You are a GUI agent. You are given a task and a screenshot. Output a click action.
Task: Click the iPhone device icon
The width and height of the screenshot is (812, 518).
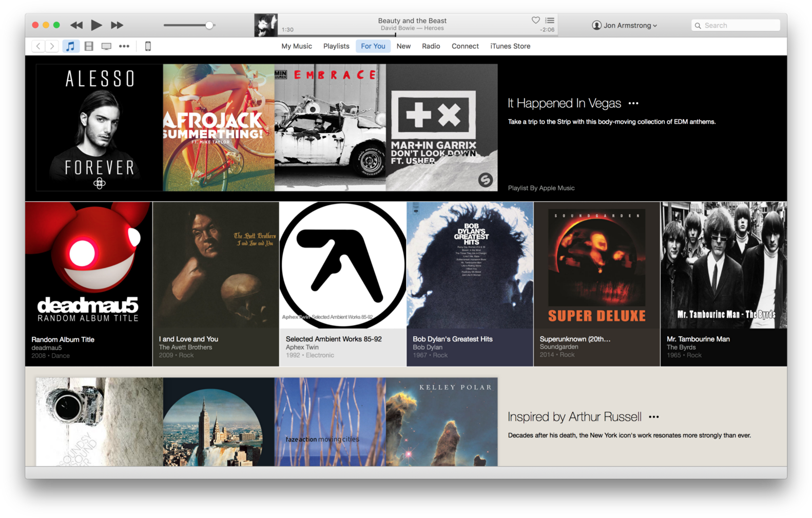tap(148, 46)
